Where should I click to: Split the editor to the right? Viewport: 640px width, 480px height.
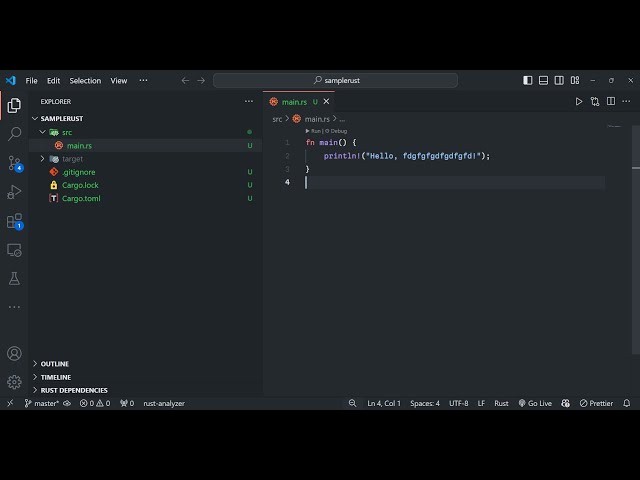[x=610, y=101]
